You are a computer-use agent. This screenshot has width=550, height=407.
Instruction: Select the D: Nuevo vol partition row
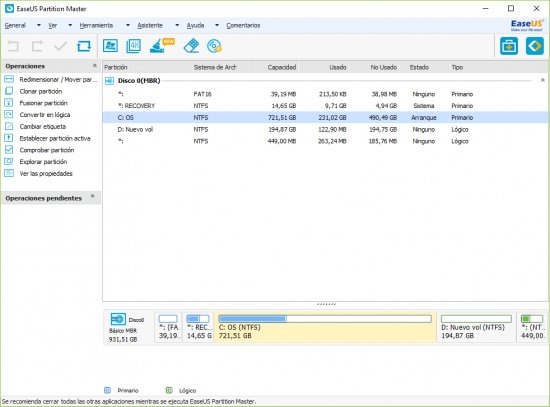pyautogui.click(x=326, y=129)
